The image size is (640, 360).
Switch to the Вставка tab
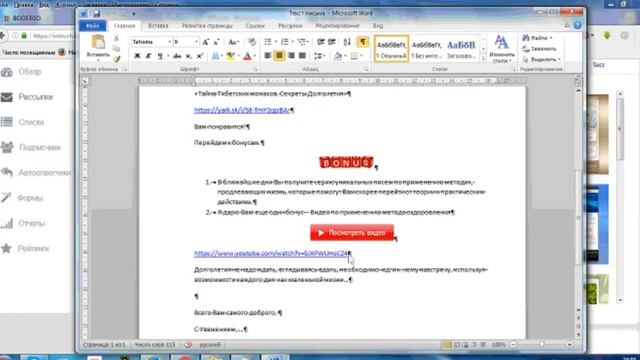coord(158,26)
